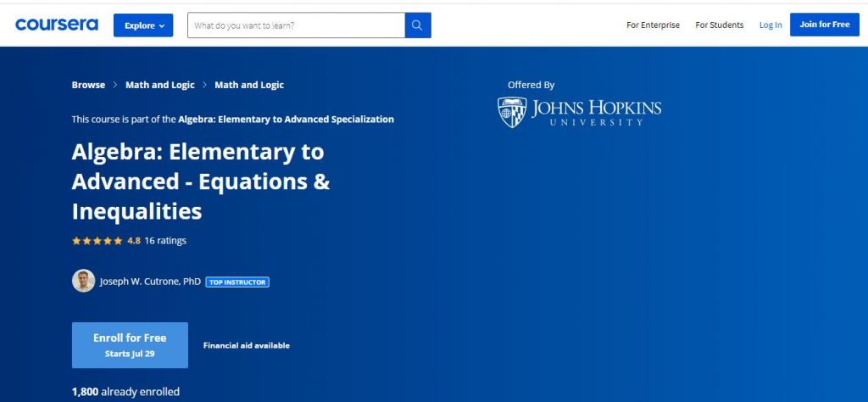Click the Top Instructor badge
The image size is (868, 402).
pos(237,282)
